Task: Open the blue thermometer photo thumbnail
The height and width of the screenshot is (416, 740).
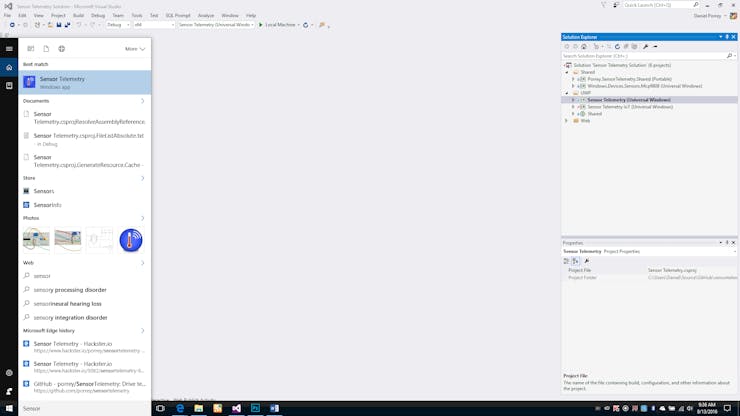Action: tap(131, 240)
